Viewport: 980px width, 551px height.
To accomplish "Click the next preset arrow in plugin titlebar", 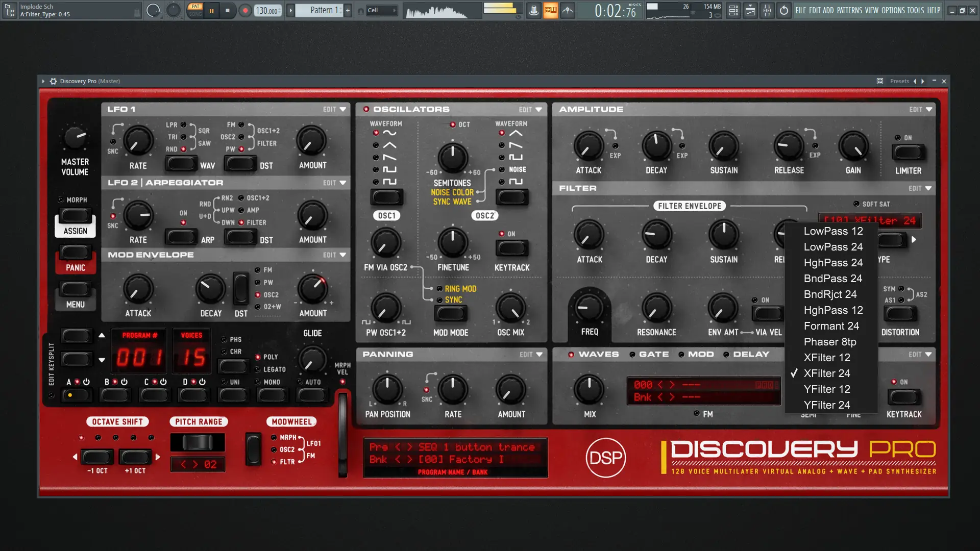I will point(923,81).
